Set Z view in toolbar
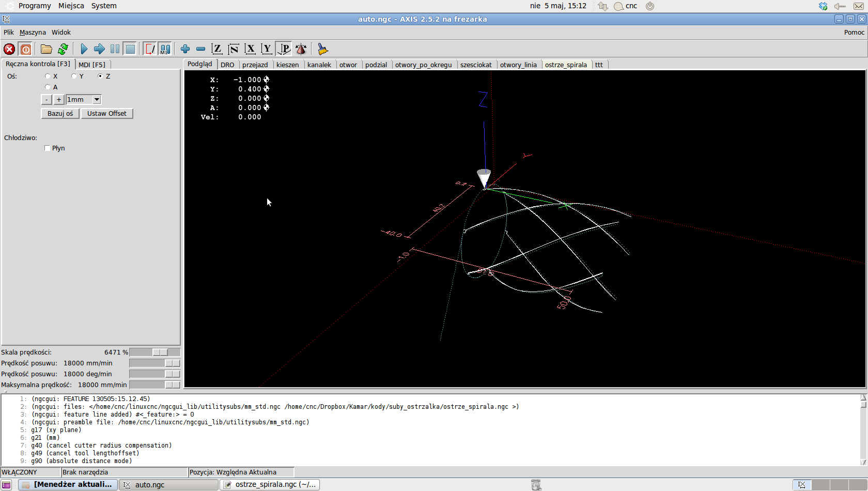 click(217, 49)
